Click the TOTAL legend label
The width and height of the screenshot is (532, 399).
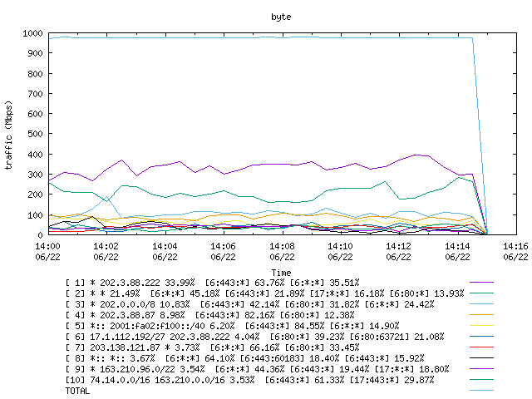[77, 392]
